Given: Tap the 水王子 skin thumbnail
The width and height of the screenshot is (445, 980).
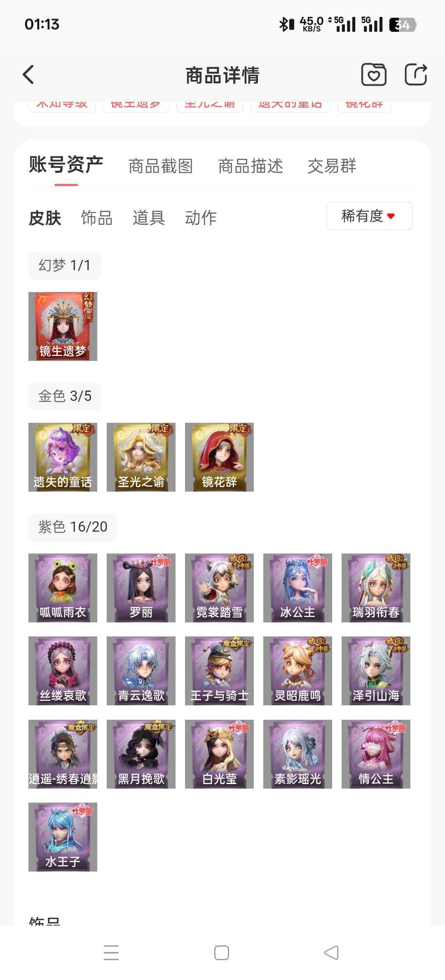Looking at the screenshot, I should (63, 837).
